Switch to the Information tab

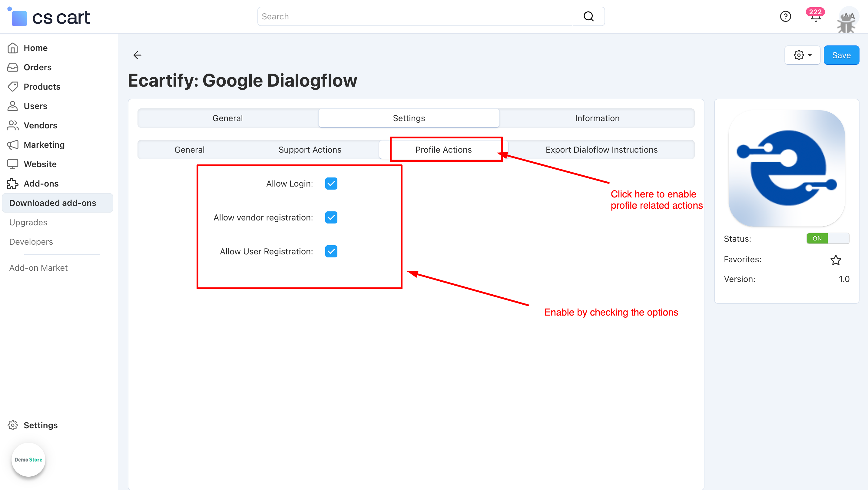(x=597, y=118)
